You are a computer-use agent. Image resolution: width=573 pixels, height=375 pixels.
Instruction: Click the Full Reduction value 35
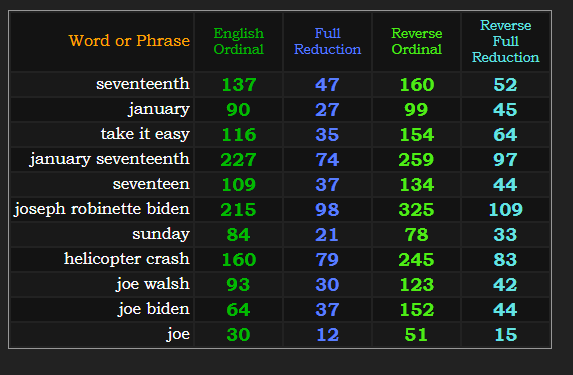pos(327,135)
